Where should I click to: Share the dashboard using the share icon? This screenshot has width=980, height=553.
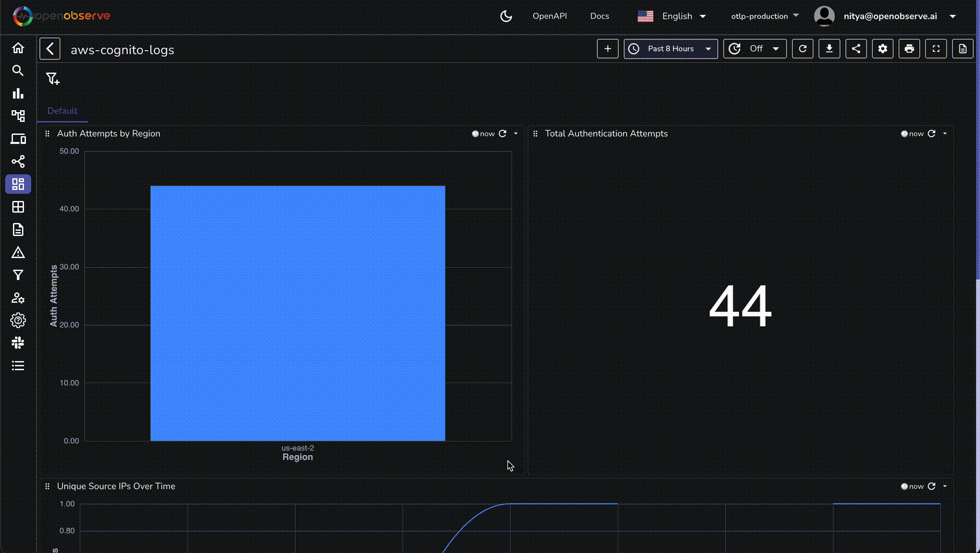coord(856,49)
